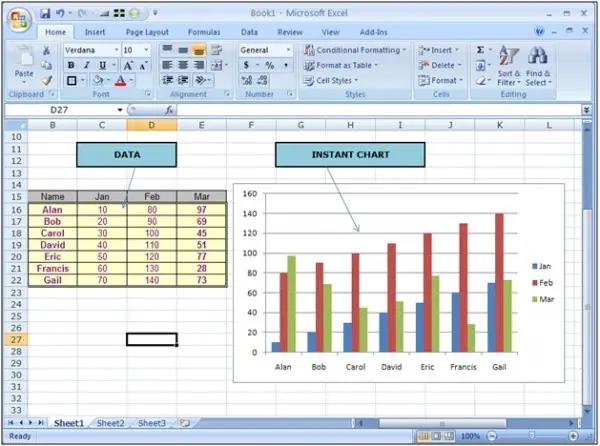Click Format cells button in Cells group
This screenshot has width=600, height=446.
(441, 80)
